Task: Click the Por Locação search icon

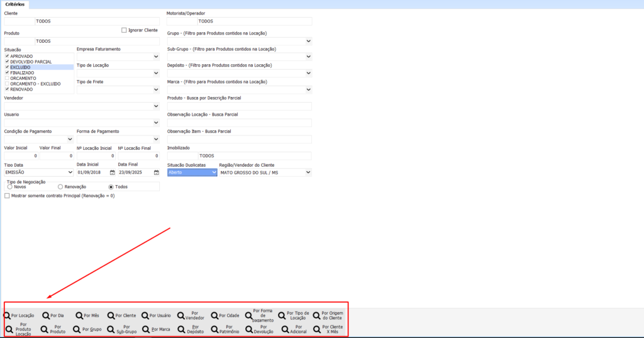Action: 7,315
